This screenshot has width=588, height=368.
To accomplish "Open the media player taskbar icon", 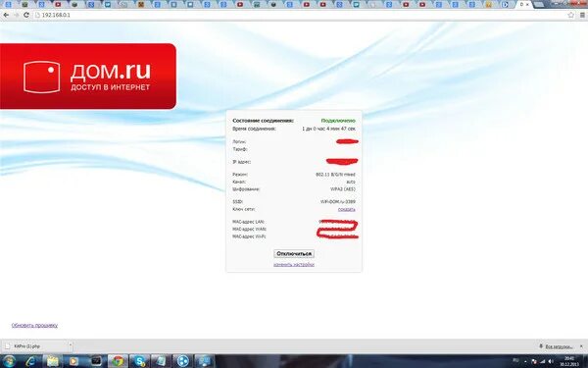I will coord(73,361).
